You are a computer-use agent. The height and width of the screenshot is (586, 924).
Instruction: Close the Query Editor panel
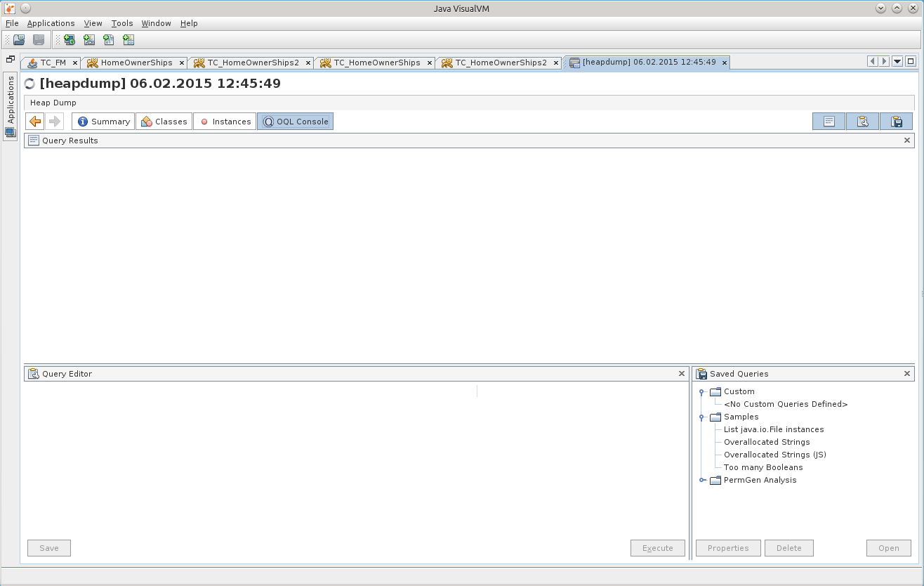pyautogui.click(x=682, y=374)
